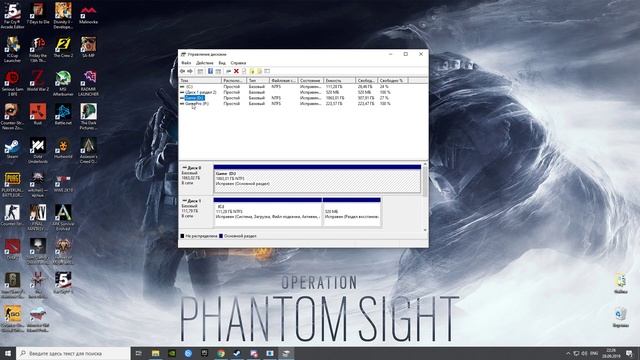Click the Serious Sam 3 BFE desktop icon

(12, 83)
